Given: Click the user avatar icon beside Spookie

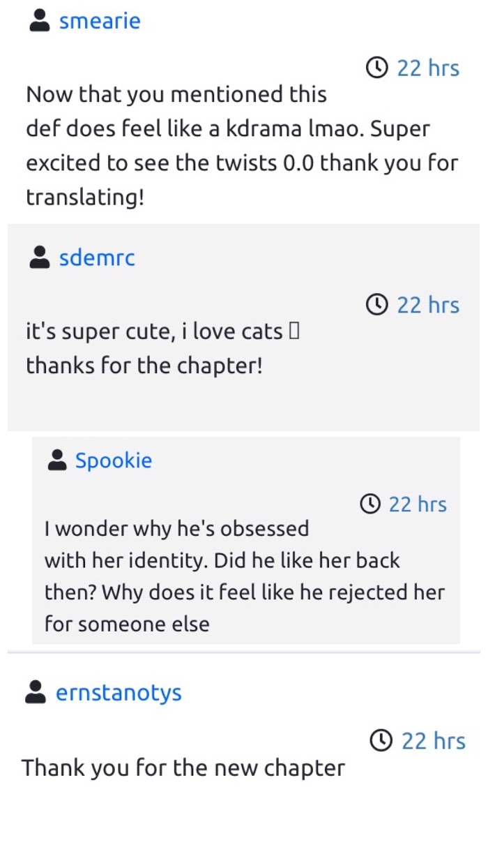Looking at the screenshot, I should 56,461.
